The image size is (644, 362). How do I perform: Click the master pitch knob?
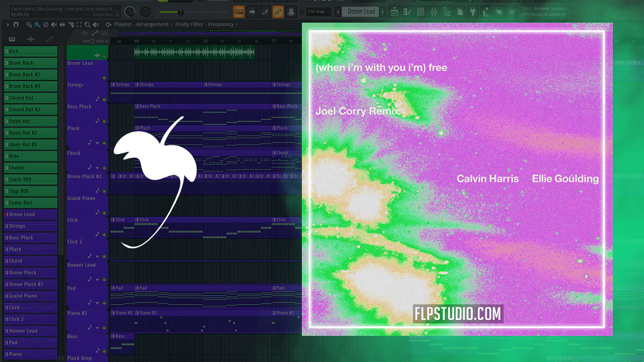point(146,11)
